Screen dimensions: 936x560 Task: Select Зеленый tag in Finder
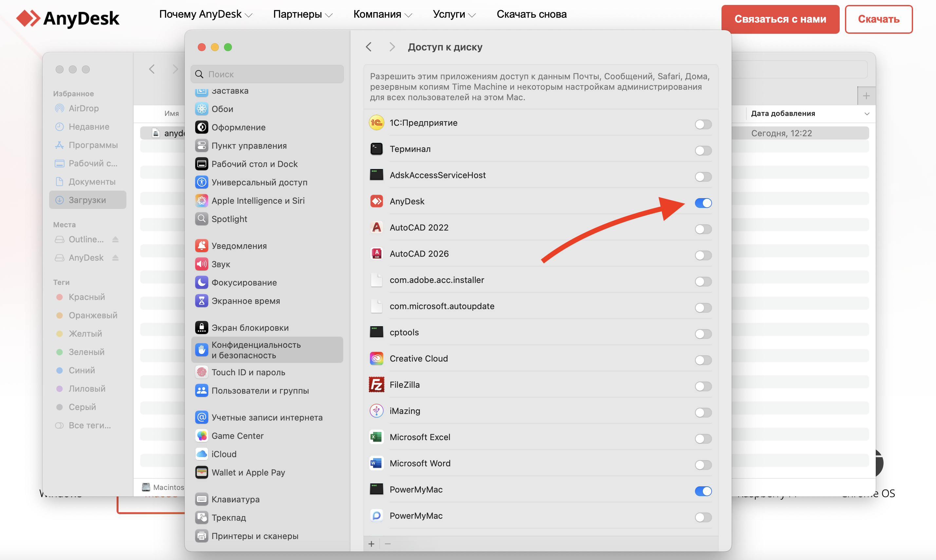(87, 352)
